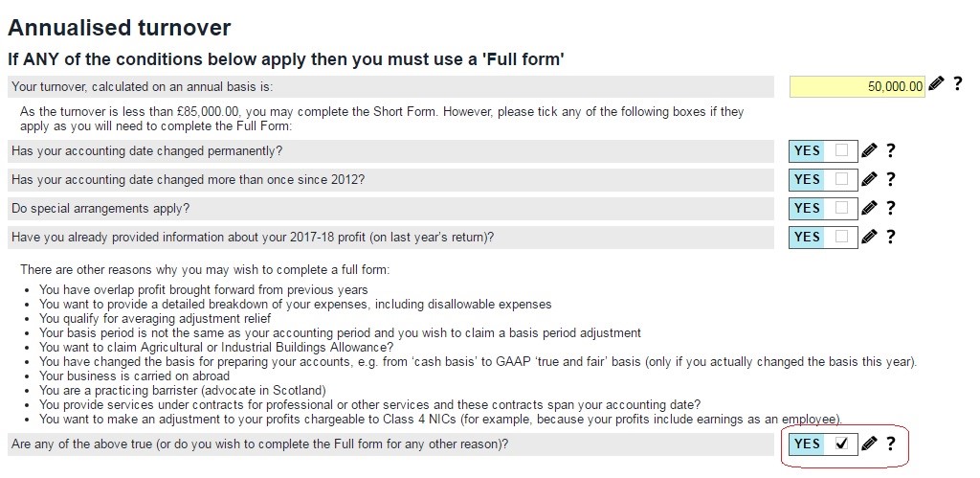Click pencil icon for special arrangements row
980x478 pixels.
tap(869, 208)
